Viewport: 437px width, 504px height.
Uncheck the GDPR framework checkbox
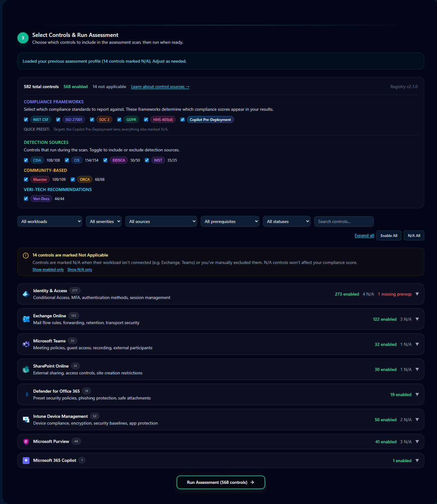coord(119,119)
